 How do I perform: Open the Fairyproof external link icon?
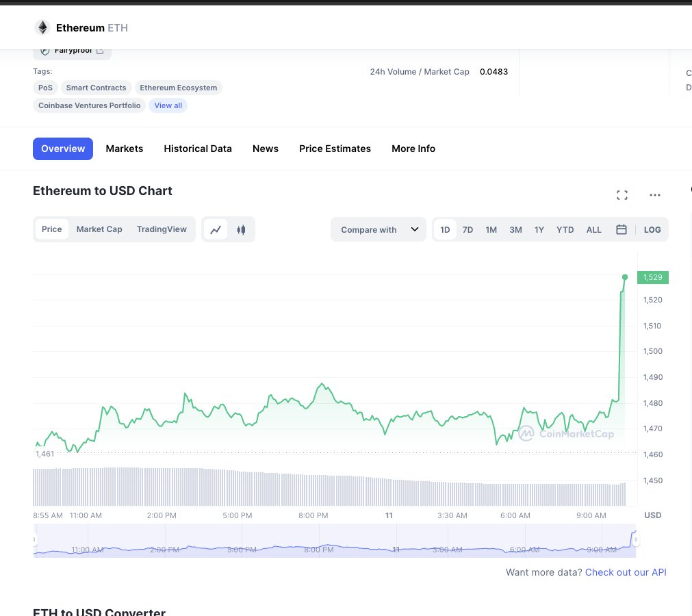(100, 51)
